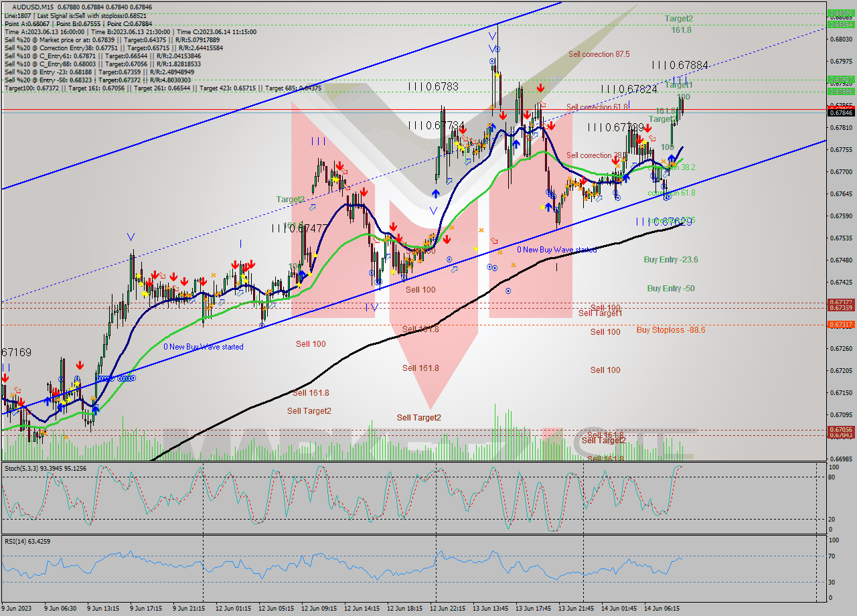This screenshot has height=616, width=857.
Task: Click the Stoch(5,3,3) indicator label
Action: [x=46, y=468]
